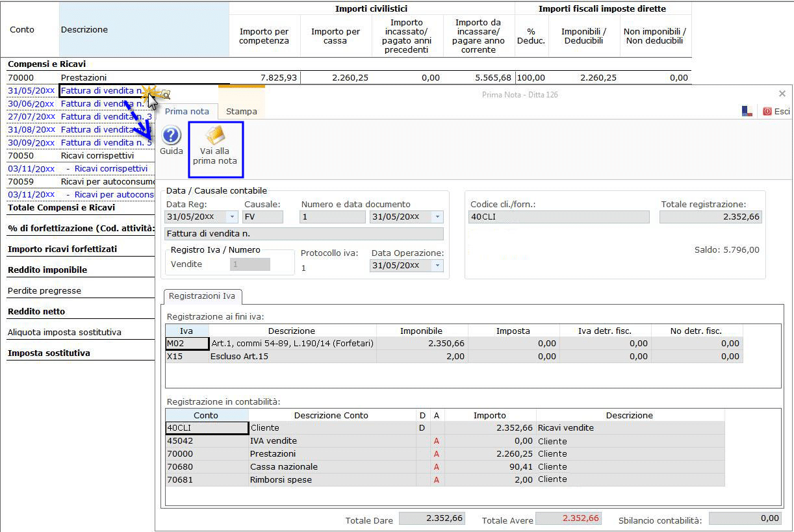Click Vai alla prima nota icon
794x532 pixels.
pos(215,149)
